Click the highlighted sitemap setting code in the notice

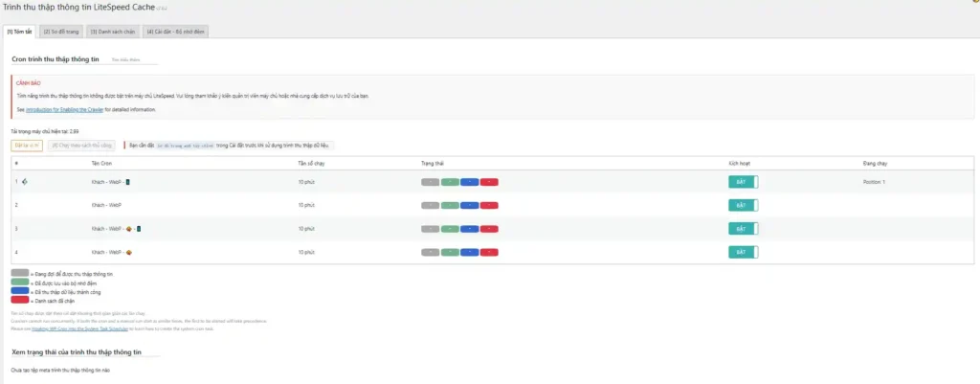[186, 146]
